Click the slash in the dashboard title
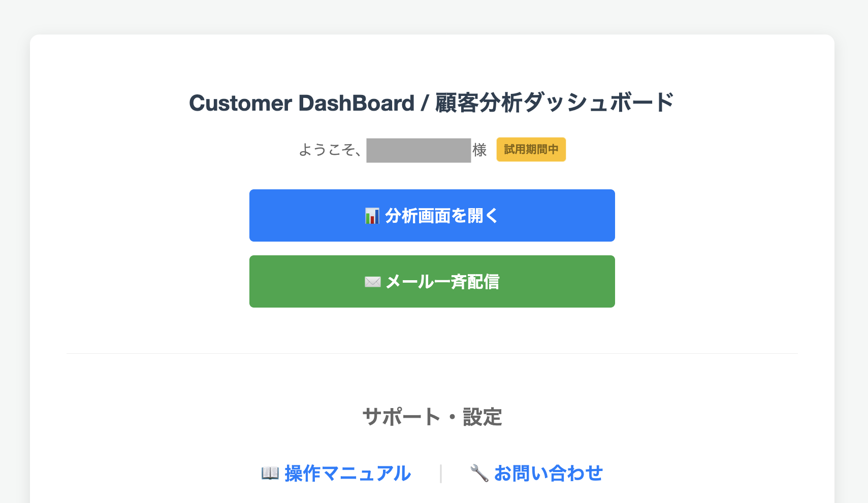 pyautogui.click(x=425, y=103)
